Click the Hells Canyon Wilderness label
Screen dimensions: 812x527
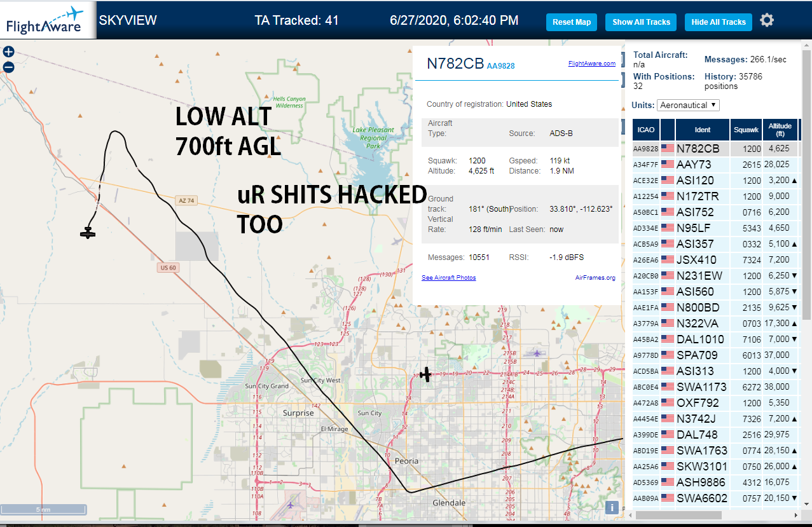[x=289, y=102]
